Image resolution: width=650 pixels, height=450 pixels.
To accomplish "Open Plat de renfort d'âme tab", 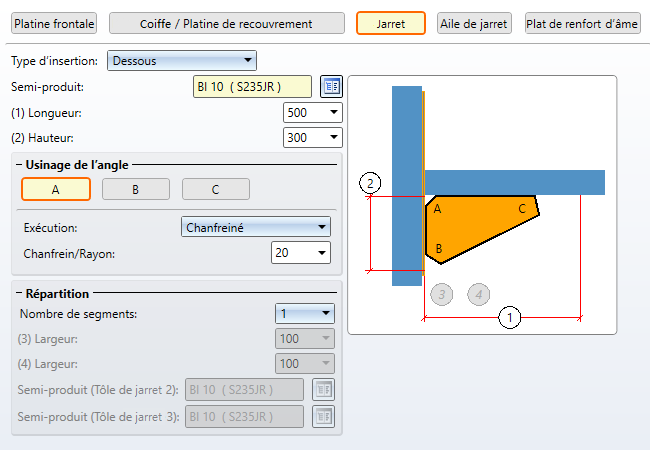I will point(583,23).
